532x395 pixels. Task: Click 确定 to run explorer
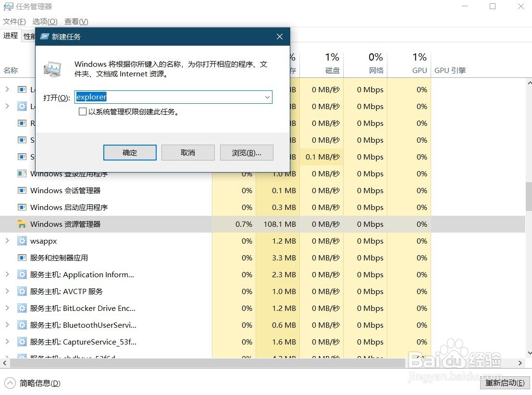point(130,153)
